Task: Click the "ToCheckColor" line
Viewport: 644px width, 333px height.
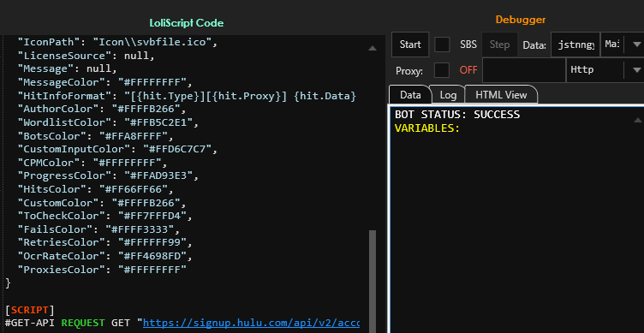Action: (104, 216)
